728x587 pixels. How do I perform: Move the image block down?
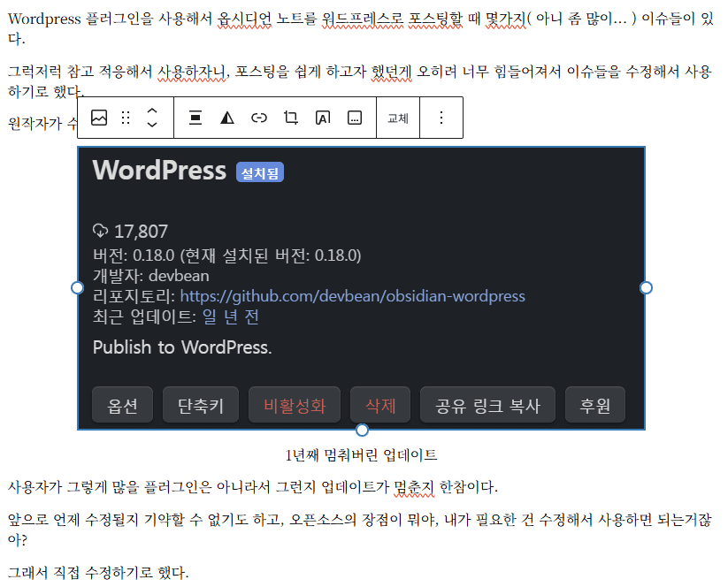click(152, 125)
